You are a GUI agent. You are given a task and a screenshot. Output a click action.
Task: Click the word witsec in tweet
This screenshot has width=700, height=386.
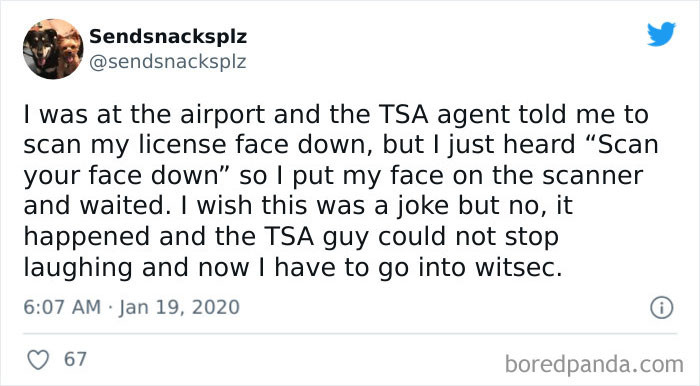tap(518, 267)
